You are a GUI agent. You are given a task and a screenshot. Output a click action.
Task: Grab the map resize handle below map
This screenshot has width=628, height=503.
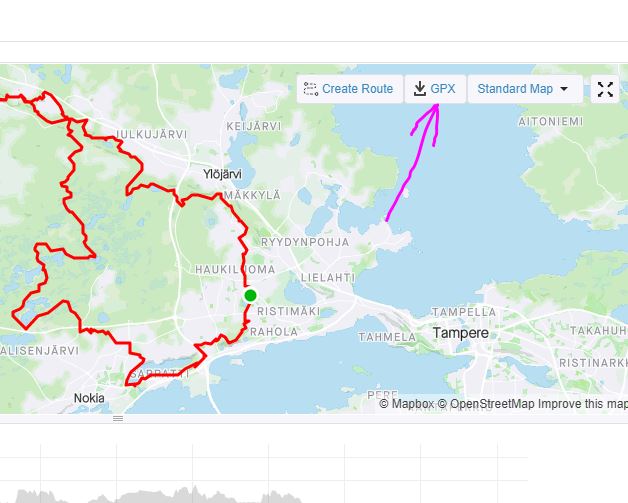(118, 418)
